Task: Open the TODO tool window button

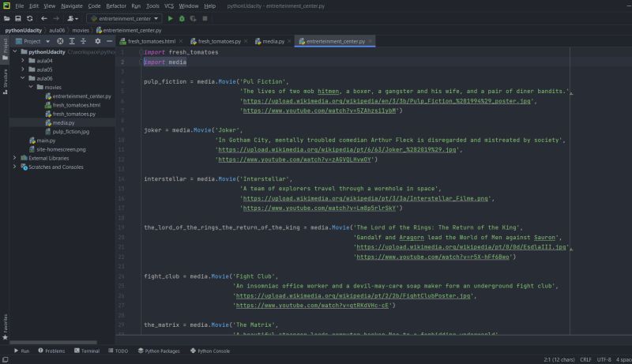Action: tap(118, 351)
